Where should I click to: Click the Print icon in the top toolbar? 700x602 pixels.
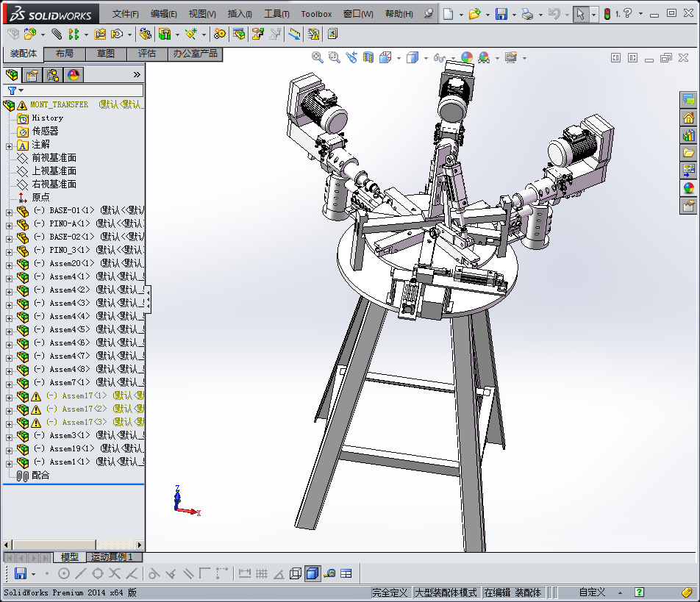(x=527, y=14)
